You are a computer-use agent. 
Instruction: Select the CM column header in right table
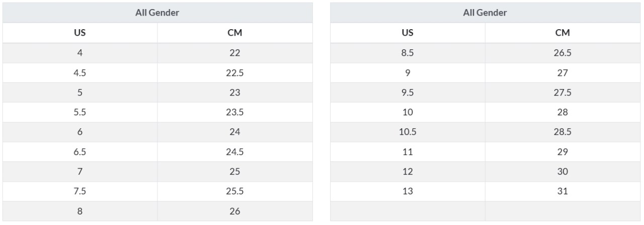[x=562, y=33]
